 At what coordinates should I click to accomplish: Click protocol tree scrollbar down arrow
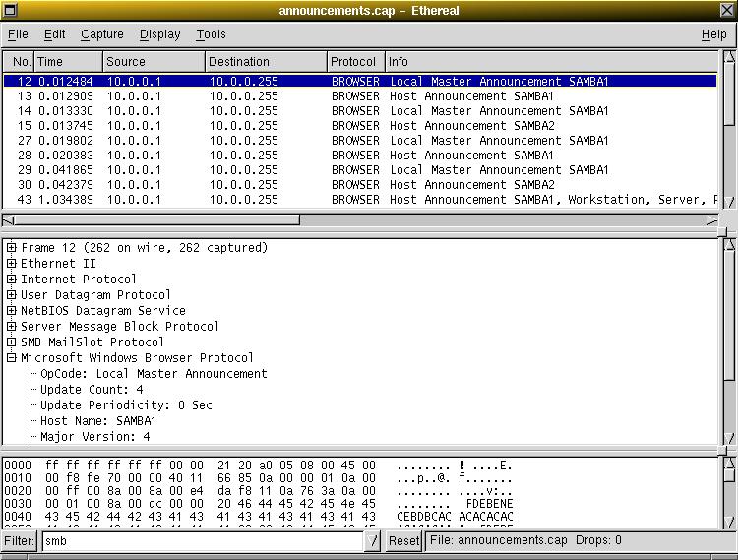729,438
